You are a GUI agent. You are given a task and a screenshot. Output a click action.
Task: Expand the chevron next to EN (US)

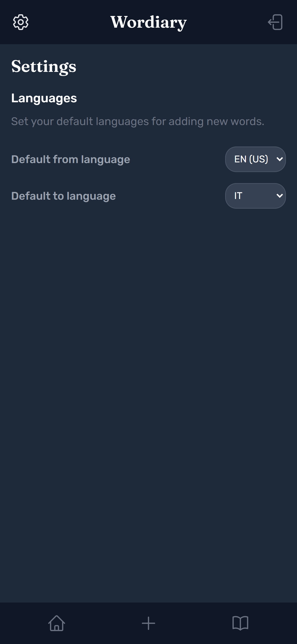point(280,159)
